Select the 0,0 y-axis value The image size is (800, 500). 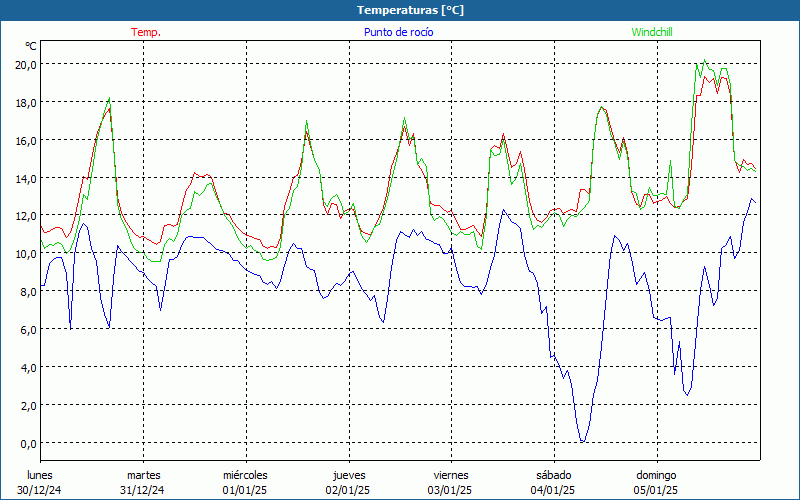point(30,443)
